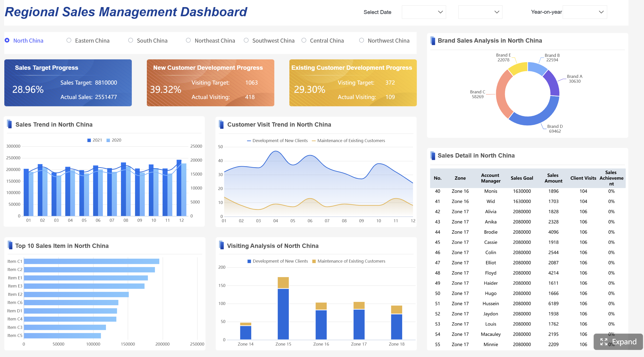This screenshot has height=357, width=644.
Task: Click the Brand Sales Analysis panel icon
Action: coord(433,41)
